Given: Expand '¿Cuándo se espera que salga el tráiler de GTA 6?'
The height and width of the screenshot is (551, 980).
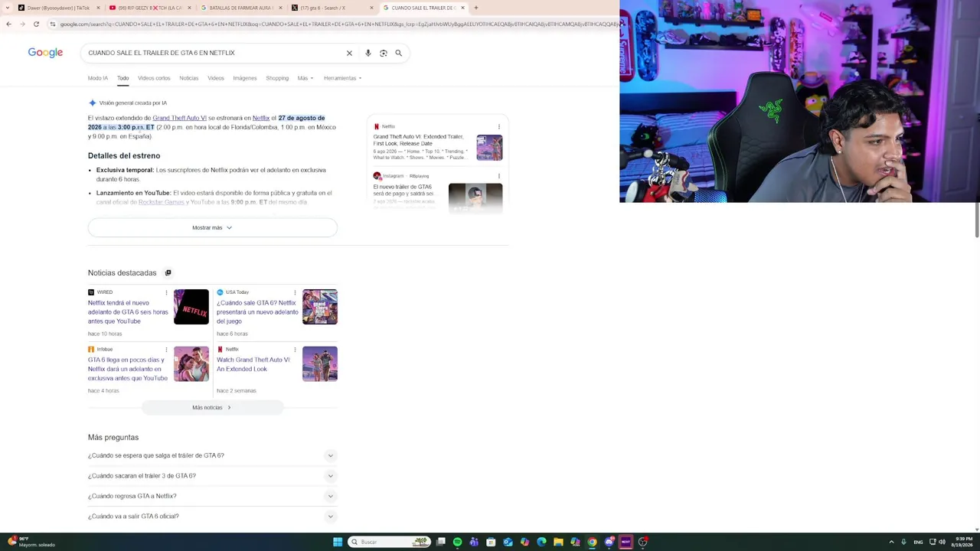Looking at the screenshot, I should pyautogui.click(x=212, y=455).
